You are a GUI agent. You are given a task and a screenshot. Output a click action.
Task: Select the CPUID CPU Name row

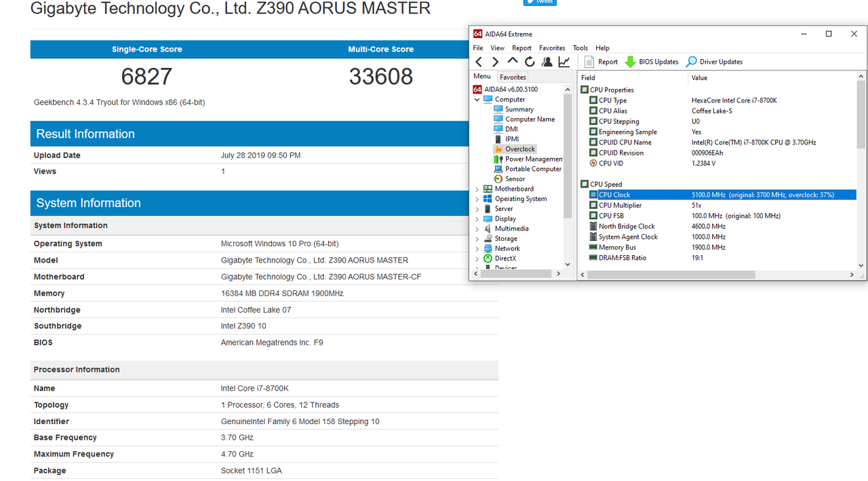pos(719,142)
